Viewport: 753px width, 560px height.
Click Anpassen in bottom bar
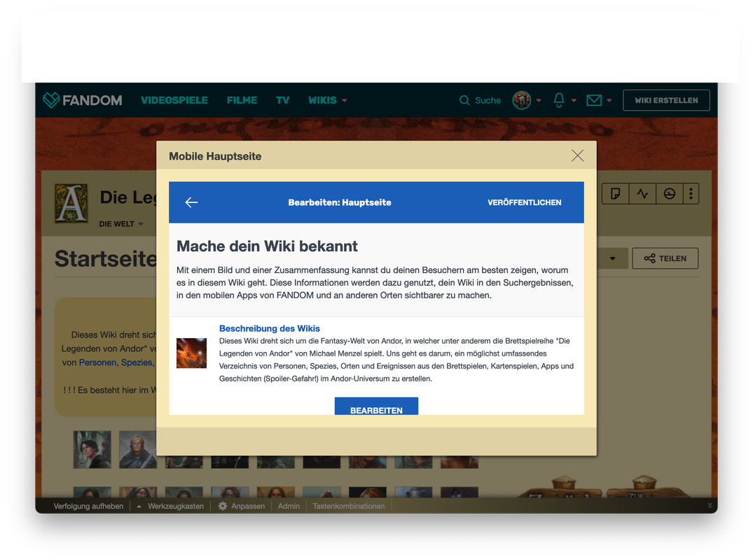[248, 506]
